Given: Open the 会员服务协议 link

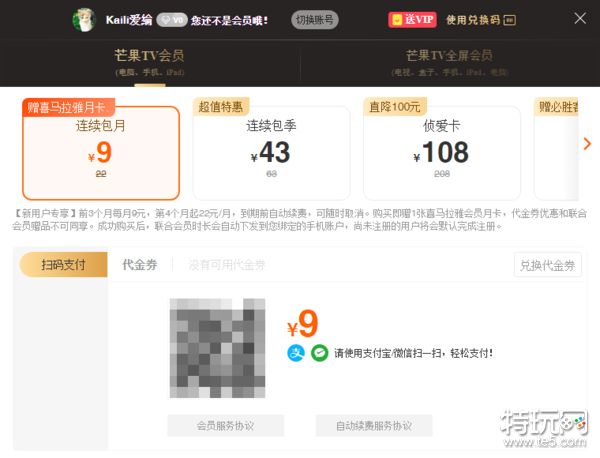Looking at the screenshot, I should (x=225, y=425).
